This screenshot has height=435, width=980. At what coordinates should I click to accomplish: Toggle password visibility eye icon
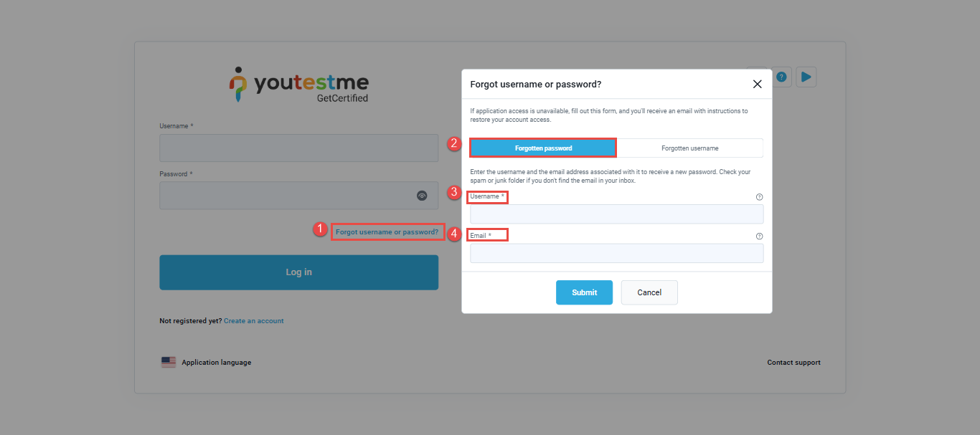[x=422, y=196]
